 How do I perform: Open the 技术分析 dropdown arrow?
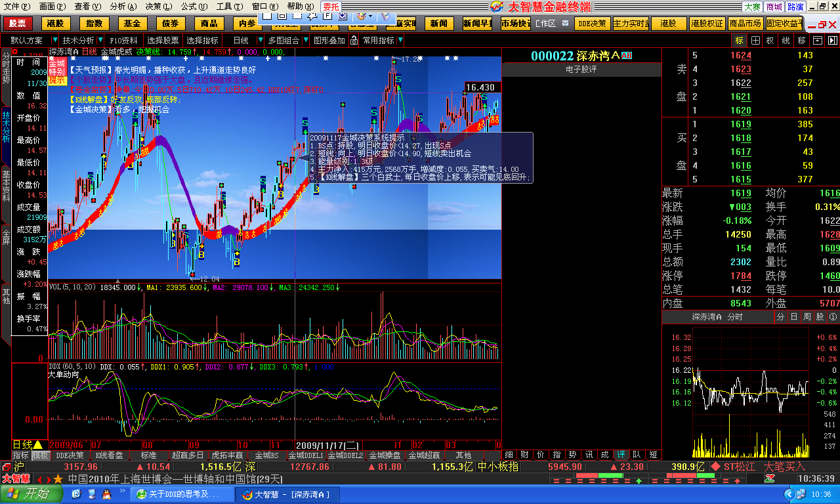[101, 41]
